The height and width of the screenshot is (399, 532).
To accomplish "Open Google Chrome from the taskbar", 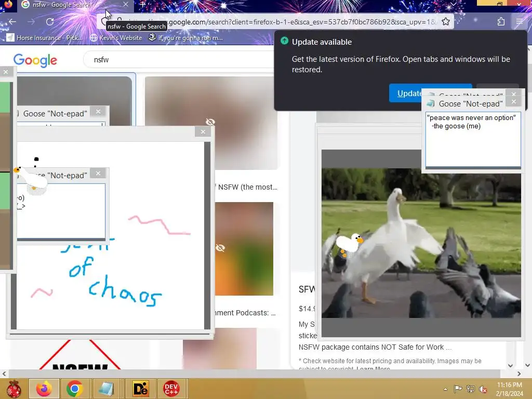I will click(x=75, y=389).
